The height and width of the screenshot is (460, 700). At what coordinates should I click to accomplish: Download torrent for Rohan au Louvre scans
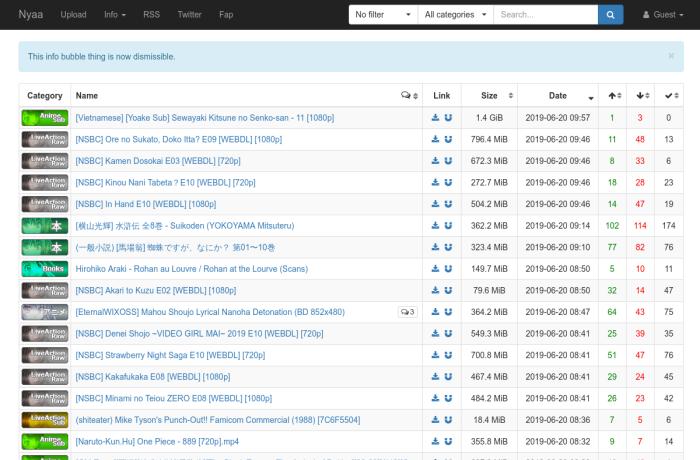pyautogui.click(x=435, y=269)
